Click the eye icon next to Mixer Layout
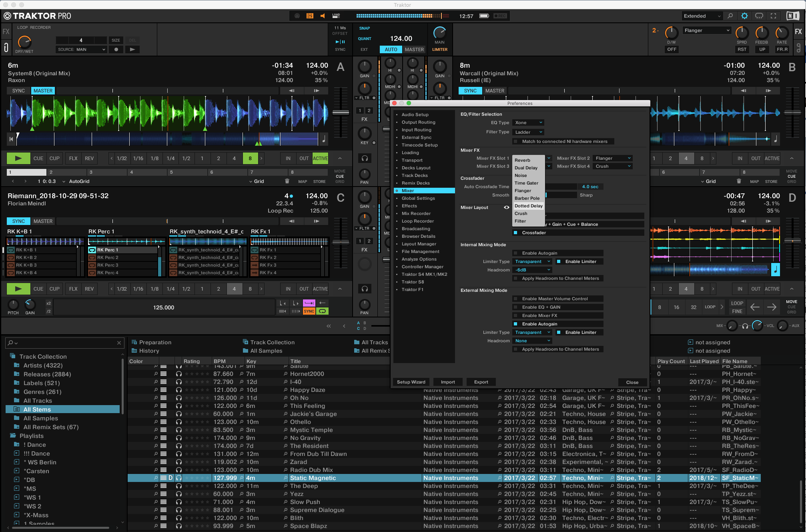 (507, 207)
